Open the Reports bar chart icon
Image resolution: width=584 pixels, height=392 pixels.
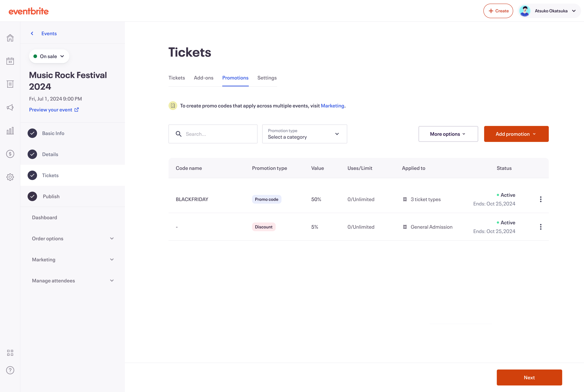tap(10, 130)
